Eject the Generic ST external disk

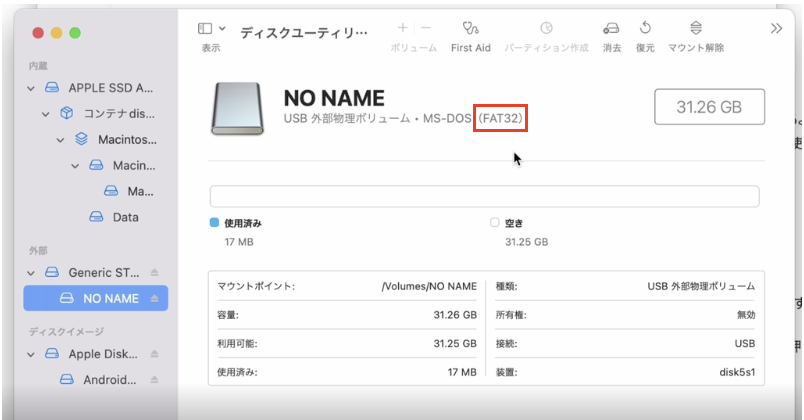point(154,272)
